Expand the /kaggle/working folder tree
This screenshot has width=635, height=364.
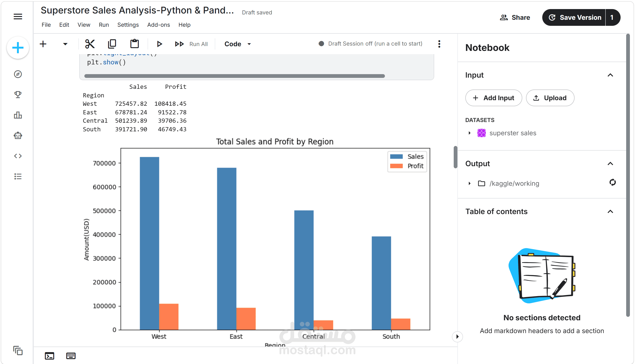tap(470, 183)
